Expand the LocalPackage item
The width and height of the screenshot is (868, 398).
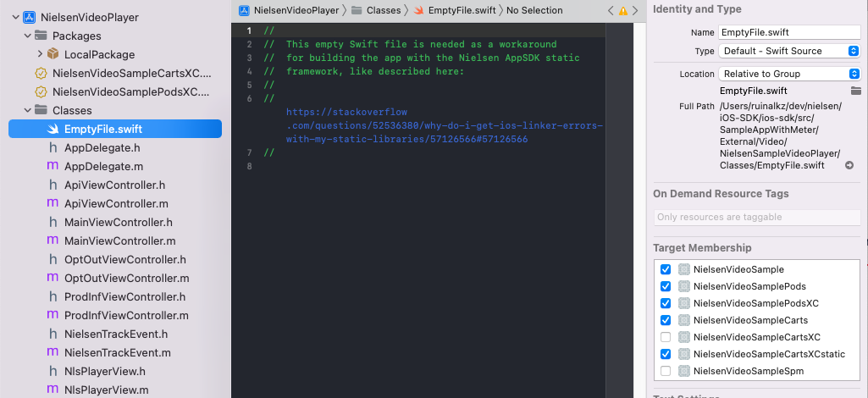pyautogui.click(x=40, y=54)
